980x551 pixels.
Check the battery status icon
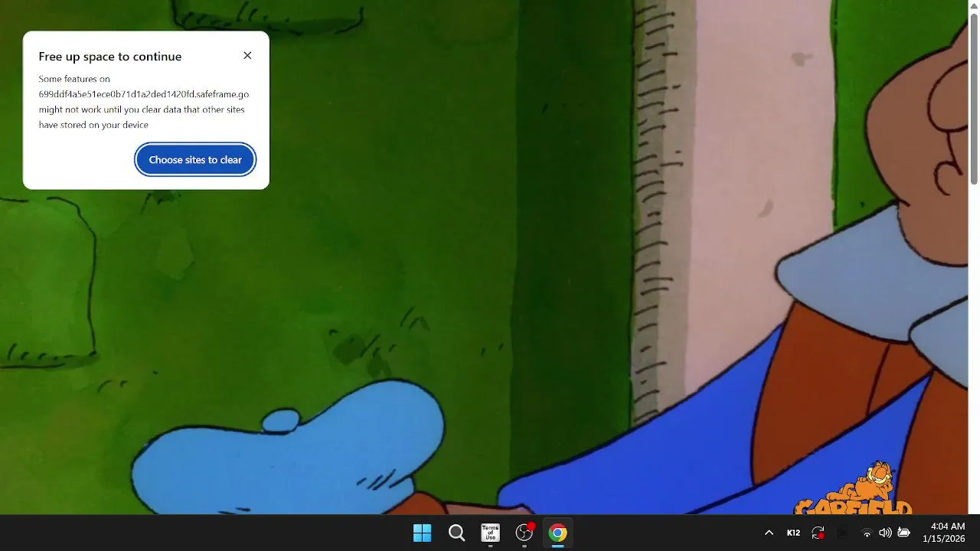click(903, 533)
